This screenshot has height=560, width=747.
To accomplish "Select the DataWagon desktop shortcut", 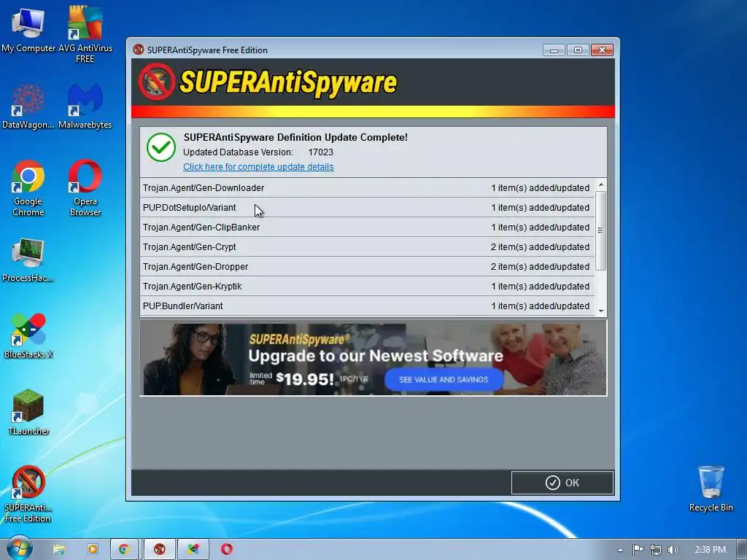I will tap(28, 106).
